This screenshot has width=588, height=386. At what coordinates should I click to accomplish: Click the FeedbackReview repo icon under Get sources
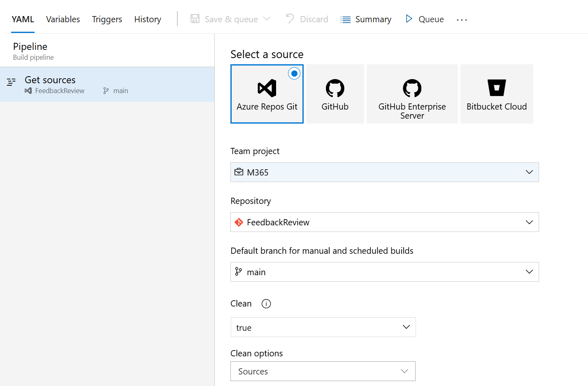[x=28, y=91]
